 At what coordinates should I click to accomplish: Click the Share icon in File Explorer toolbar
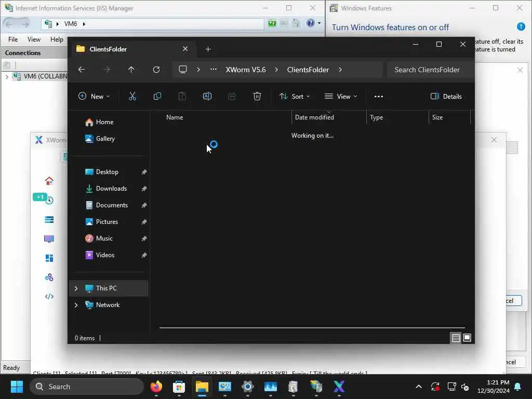click(232, 96)
